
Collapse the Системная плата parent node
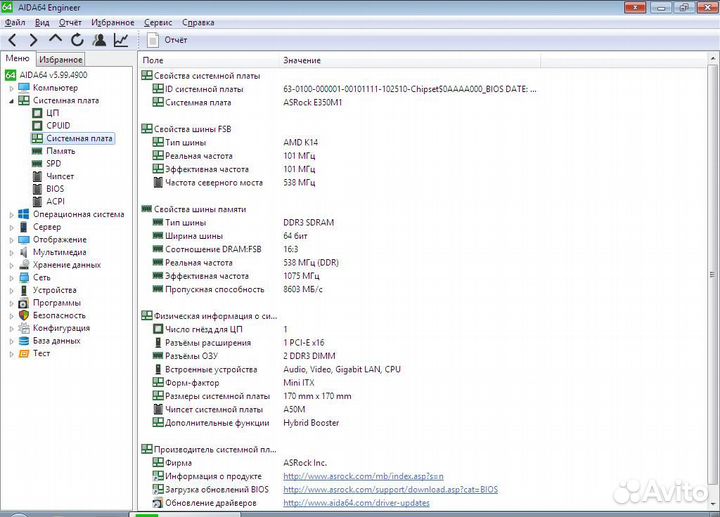point(11,101)
